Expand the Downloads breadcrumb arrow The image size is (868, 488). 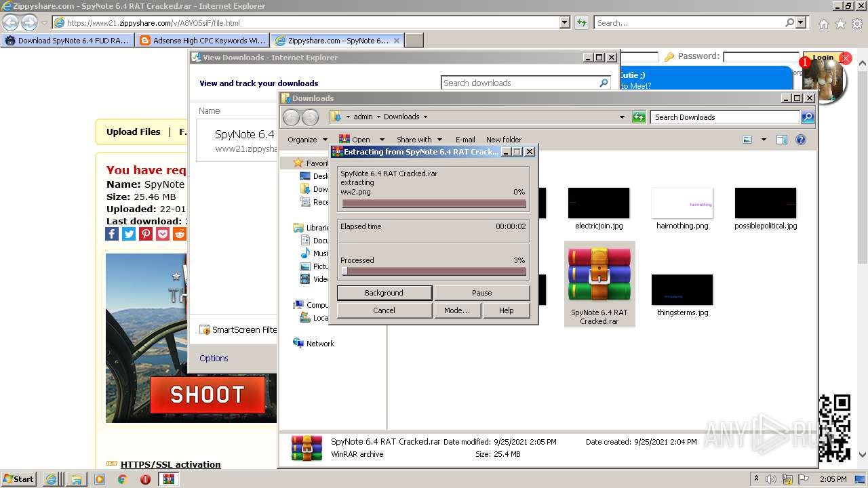pos(425,117)
